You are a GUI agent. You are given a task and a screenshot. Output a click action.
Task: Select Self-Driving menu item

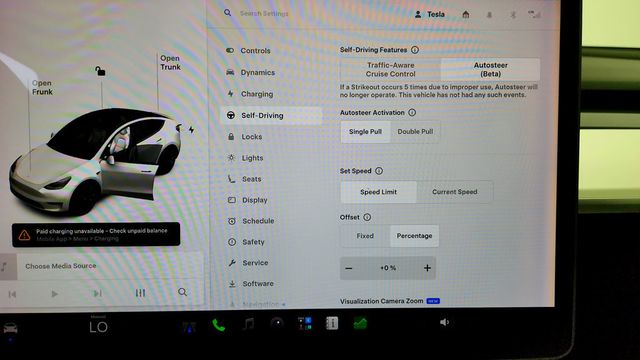click(271, 116)
